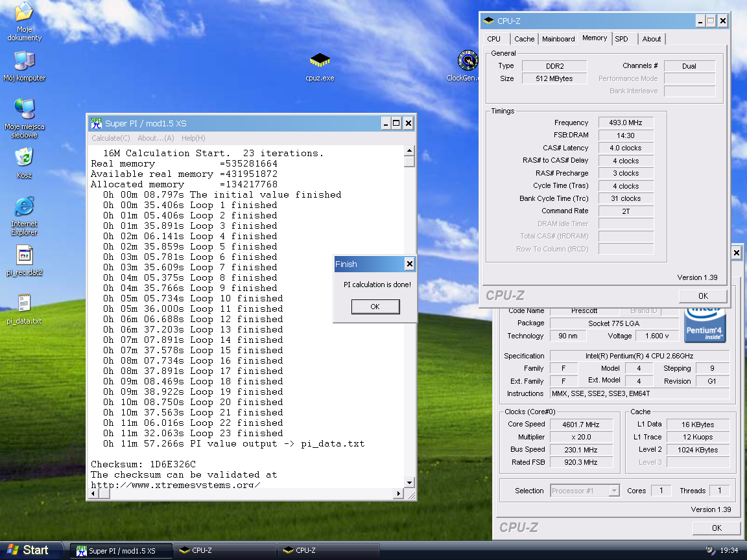
Task: Open the Help(H) menu in Super PI
Action: click(x=193, y=138)
